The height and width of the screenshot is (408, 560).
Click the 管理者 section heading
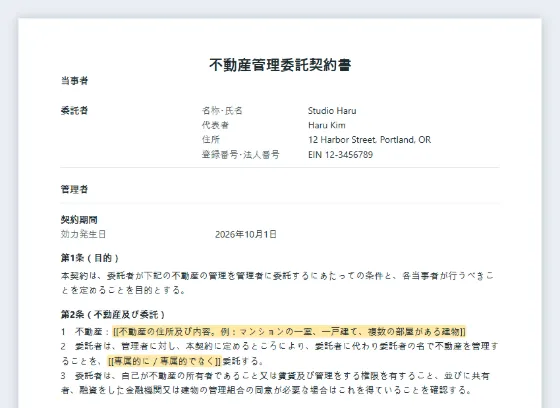74,189
